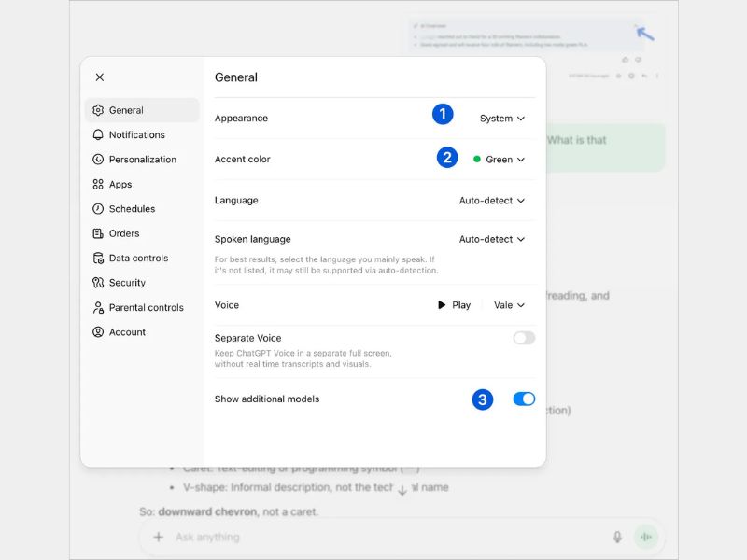The width and height of the screenshot is (747, 560).
Task: Open the Appearance System dropdown
Action: pyautogui.click(x=502, y=119)
